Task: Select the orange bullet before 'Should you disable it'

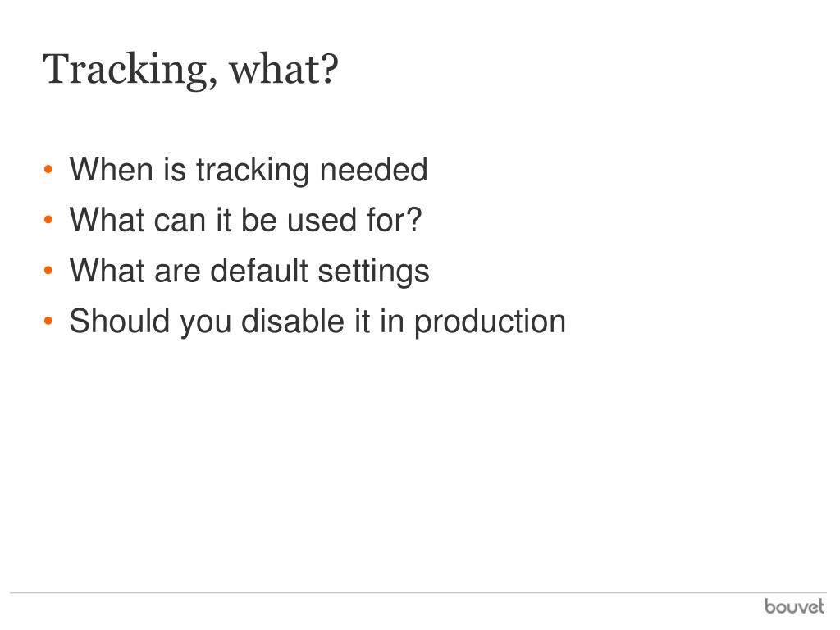Action: point(48,322)
